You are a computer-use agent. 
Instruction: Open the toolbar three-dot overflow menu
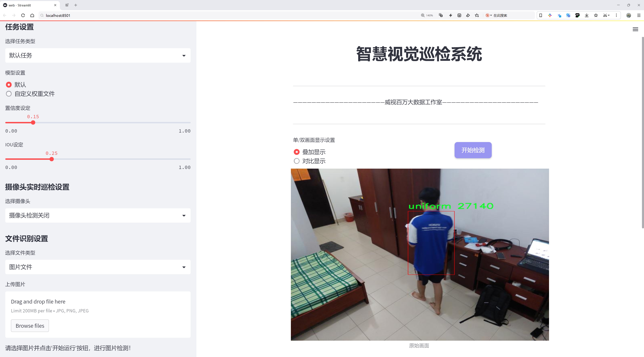point(616,15)
